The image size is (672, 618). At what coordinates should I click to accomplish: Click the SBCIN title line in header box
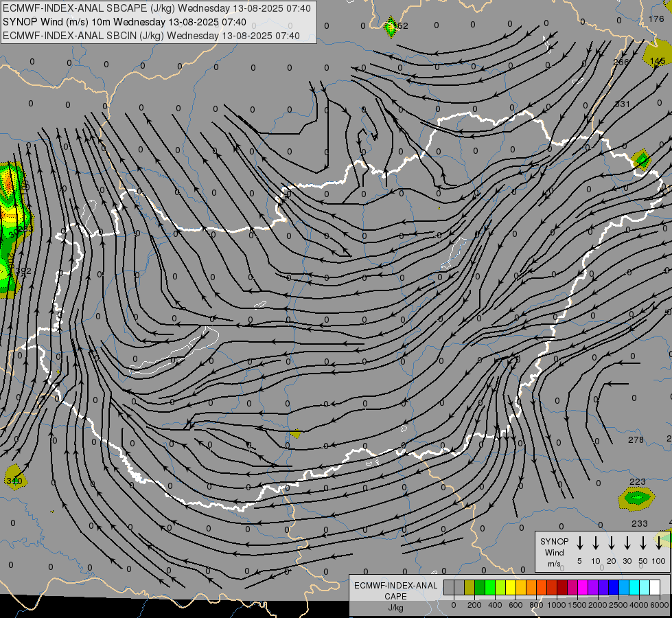pos(151,36)
